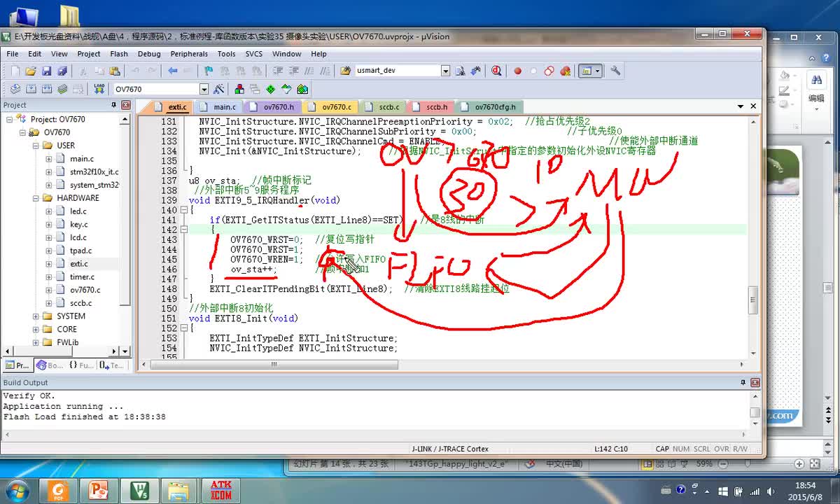Open Manage Run-Time Environment green diamond
The image size is (840, 504).
click(270, 89)
